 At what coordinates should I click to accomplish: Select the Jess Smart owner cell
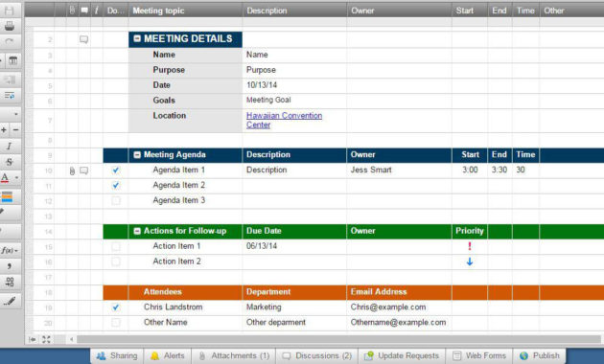(x=399, y=171)
